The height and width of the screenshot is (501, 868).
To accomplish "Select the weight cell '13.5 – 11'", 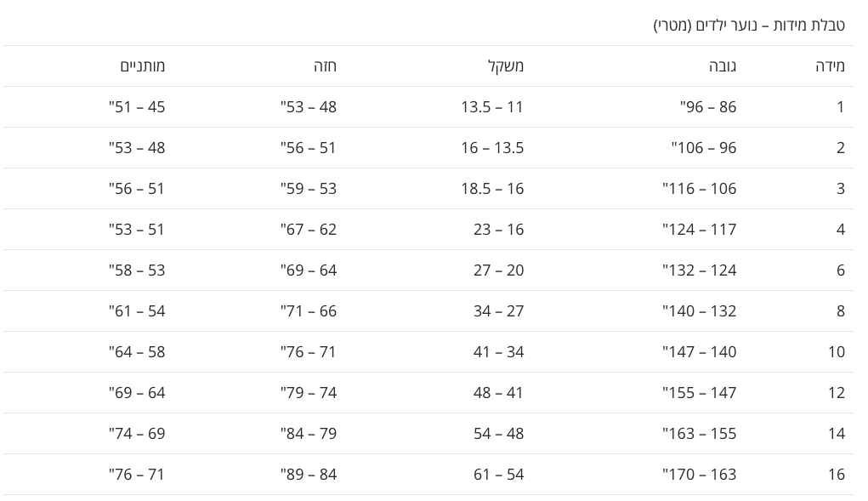I will (x=492, y=106).
